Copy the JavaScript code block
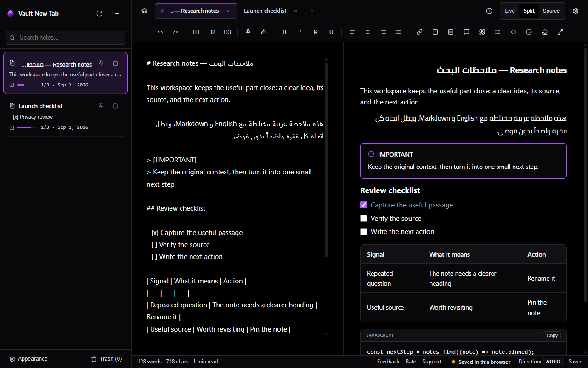 click(552, 335)
